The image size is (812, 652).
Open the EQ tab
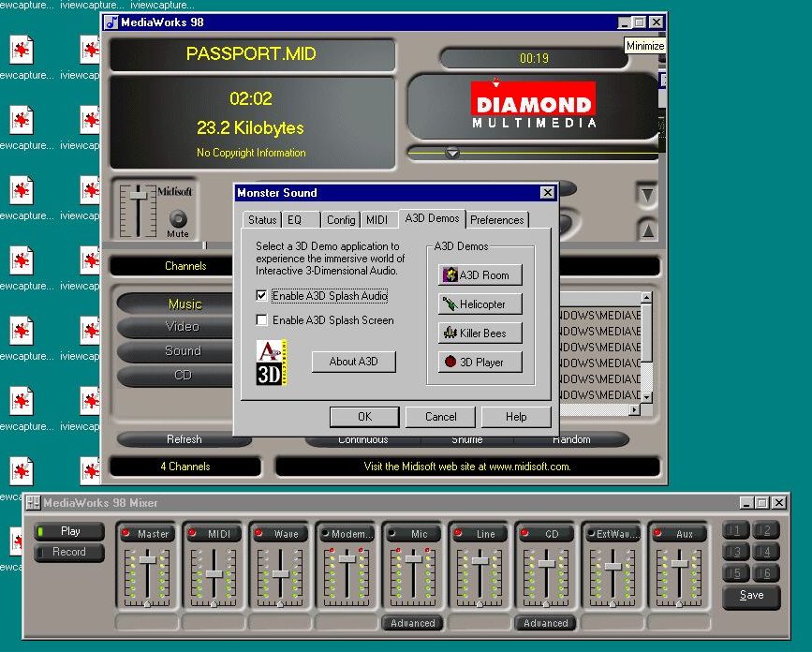pyautogui.click(x=301, y=220)
